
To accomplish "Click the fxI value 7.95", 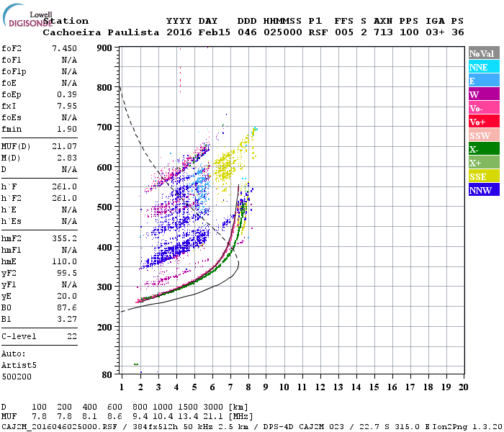I will [67, 106].
